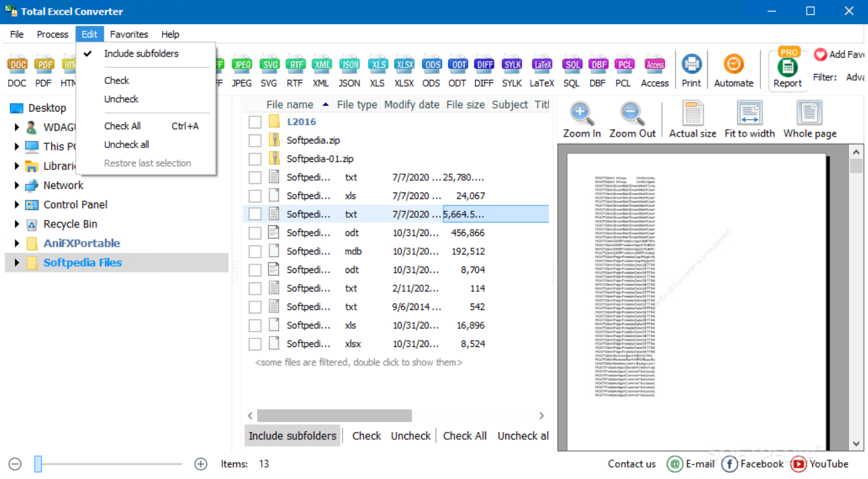Expand the WDAGUtilityAccount user node
Viewport: 868px width, 479px height.
pyautogui.click(x=17, y=126)
